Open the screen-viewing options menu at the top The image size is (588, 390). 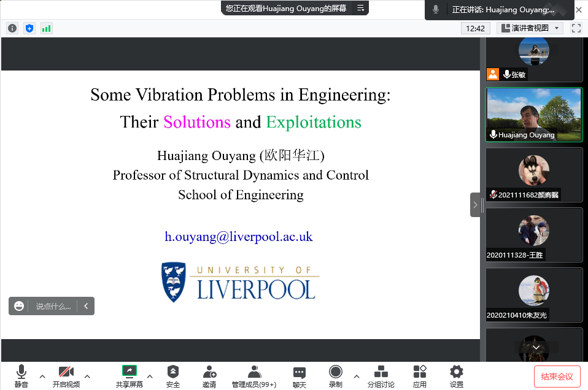click(x=361, y=8)
